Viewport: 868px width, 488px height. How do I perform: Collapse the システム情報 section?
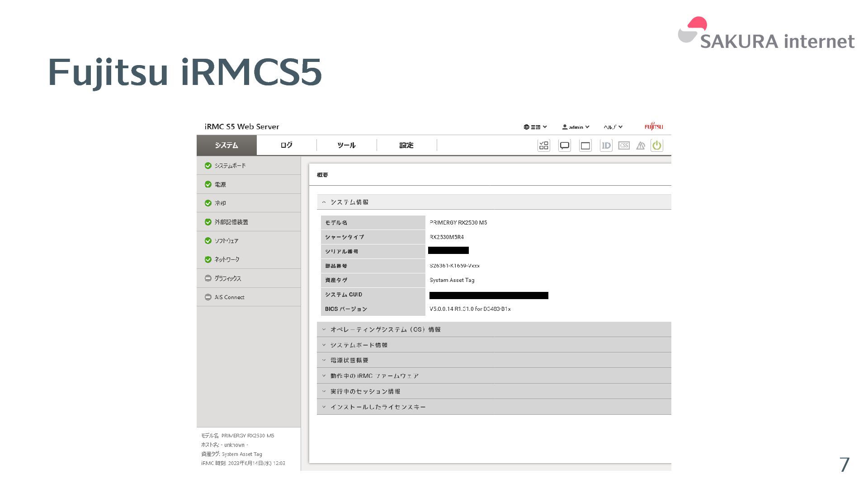[x=349, y=202]
